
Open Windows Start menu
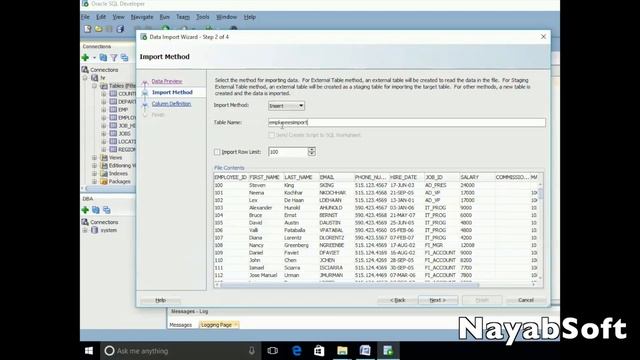[x=89, y=351]
